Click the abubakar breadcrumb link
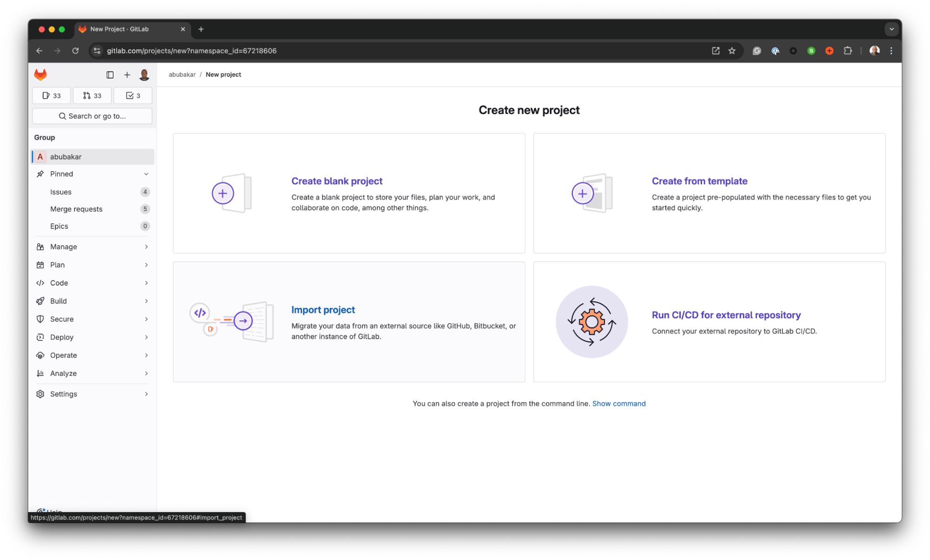Viewport: 930px width, 560px height. coord(182,74)
